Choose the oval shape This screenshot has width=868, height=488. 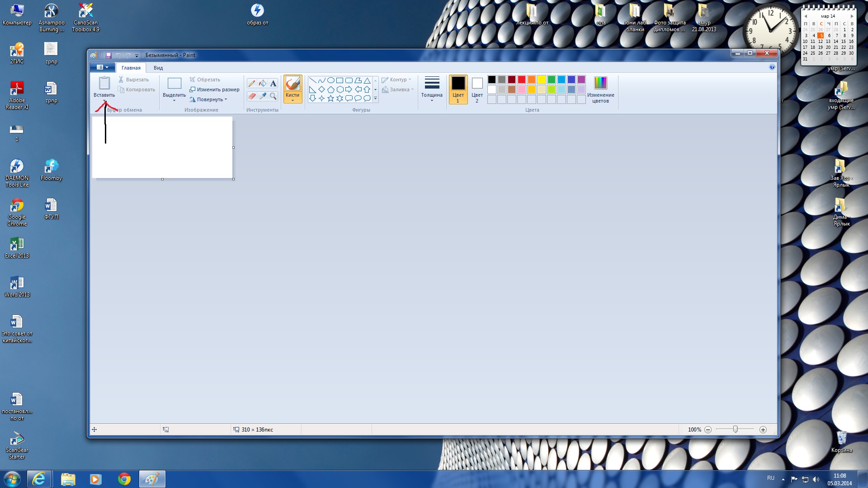[x=330, y=80]
